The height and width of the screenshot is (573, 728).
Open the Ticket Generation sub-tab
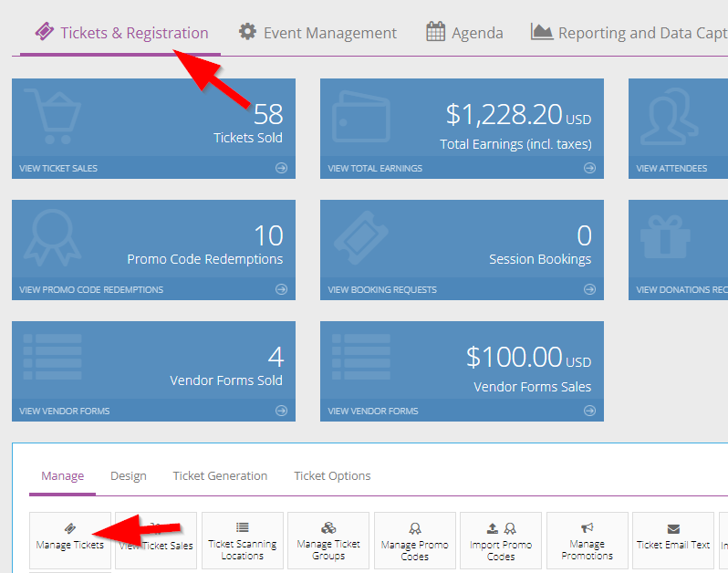[220, 476]
